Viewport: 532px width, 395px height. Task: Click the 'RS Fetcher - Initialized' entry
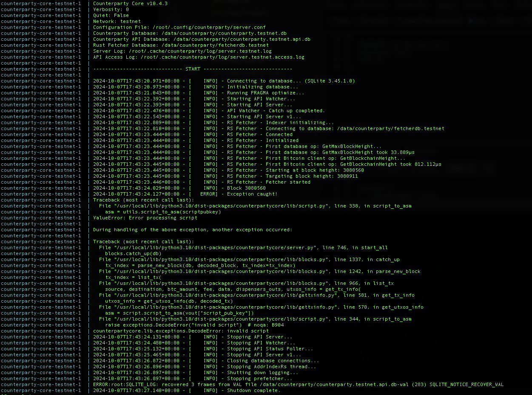[196, 140]
